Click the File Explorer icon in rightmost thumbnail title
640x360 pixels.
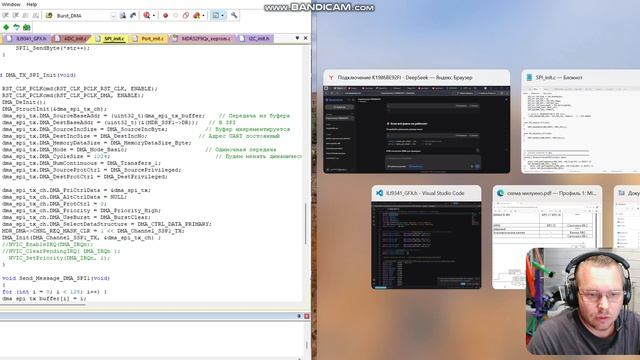coord(621,193)
